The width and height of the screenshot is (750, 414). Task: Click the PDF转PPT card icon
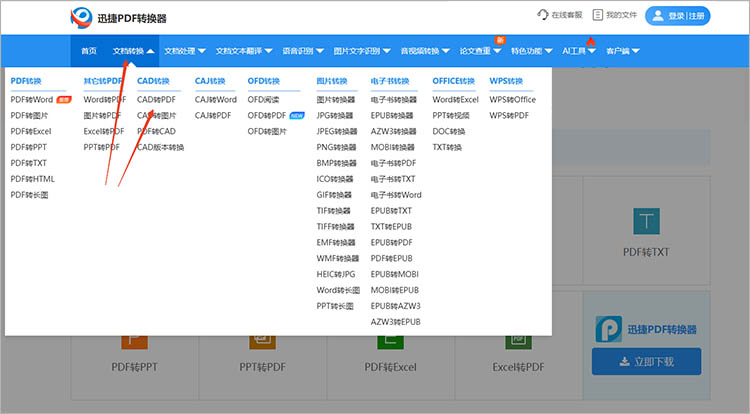pyautogui.click(x=134, y=341)
